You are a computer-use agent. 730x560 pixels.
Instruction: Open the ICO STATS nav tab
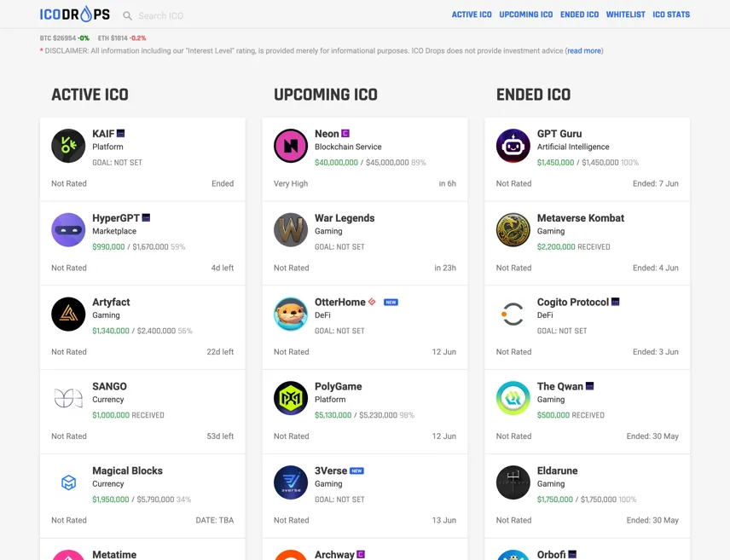point(671,14)
